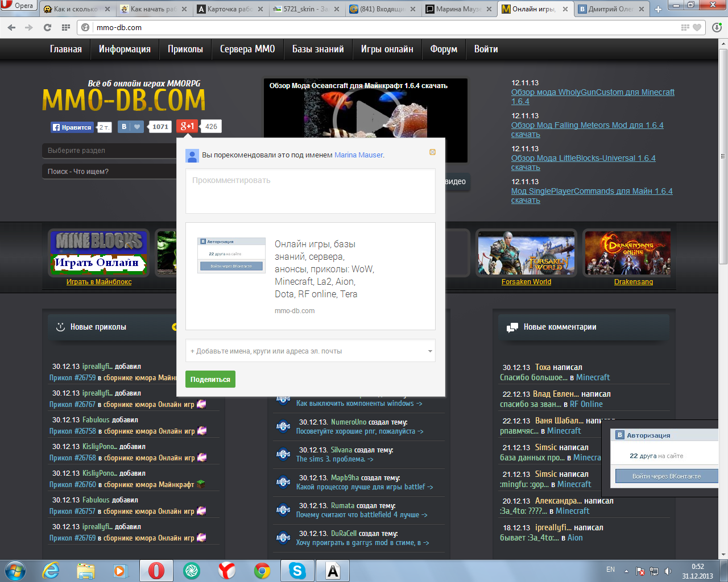Click Войти через ВКонтакте button
728x582 pixels.
(x=667, y=476)
